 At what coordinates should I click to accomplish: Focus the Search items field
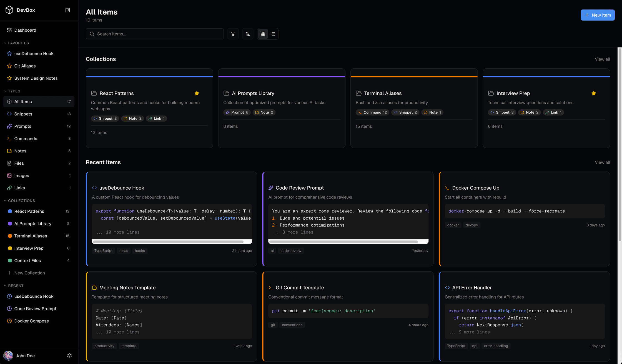pyautogui.click(x=155, y=34)
